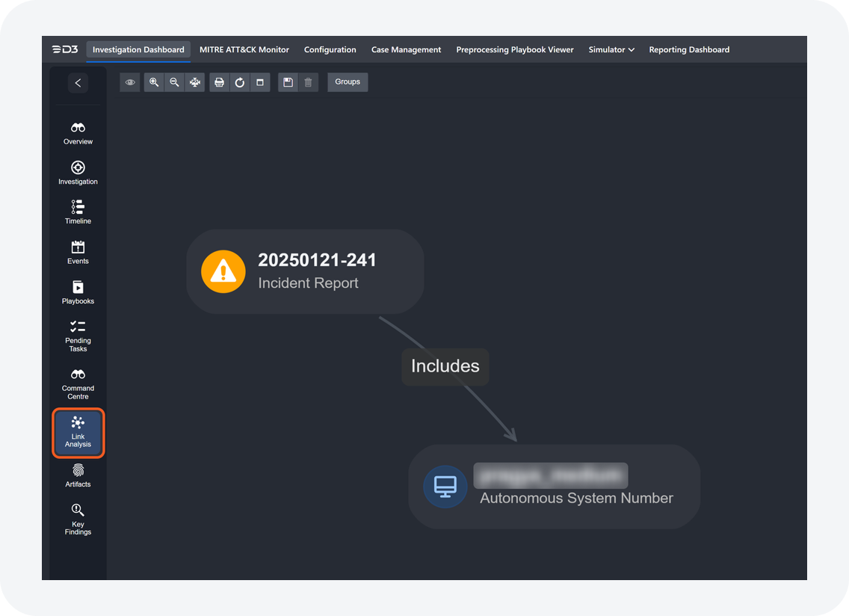Refresh the graph with reload icon
The height and width of the screenshot is (616, 849).
[240, 82]
